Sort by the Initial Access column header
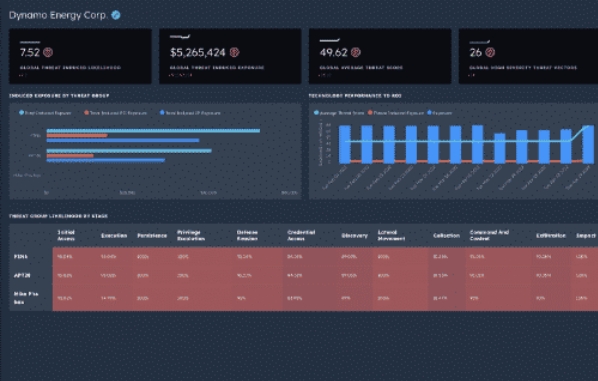 tap(66, 235)
